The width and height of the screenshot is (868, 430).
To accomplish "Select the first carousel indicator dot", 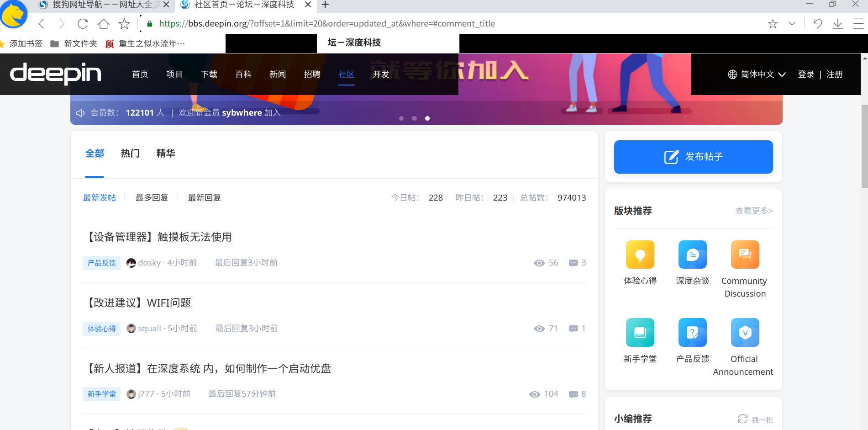I will point(401,118).
